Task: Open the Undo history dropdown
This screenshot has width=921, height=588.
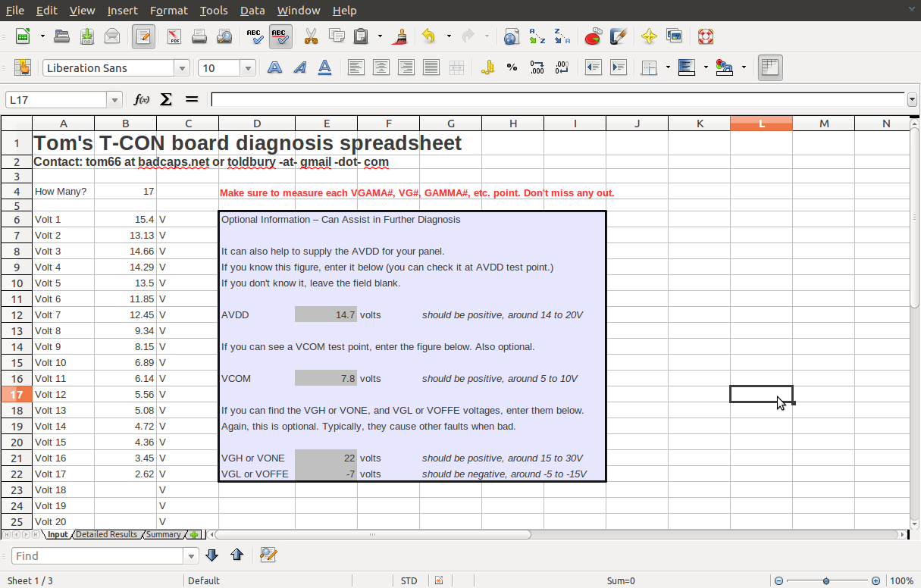Action: (x=448, y=36)
